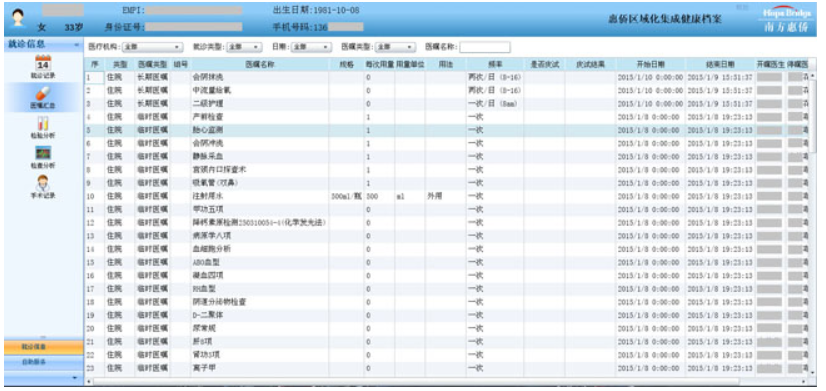Select row 3 二级护理

447,103
